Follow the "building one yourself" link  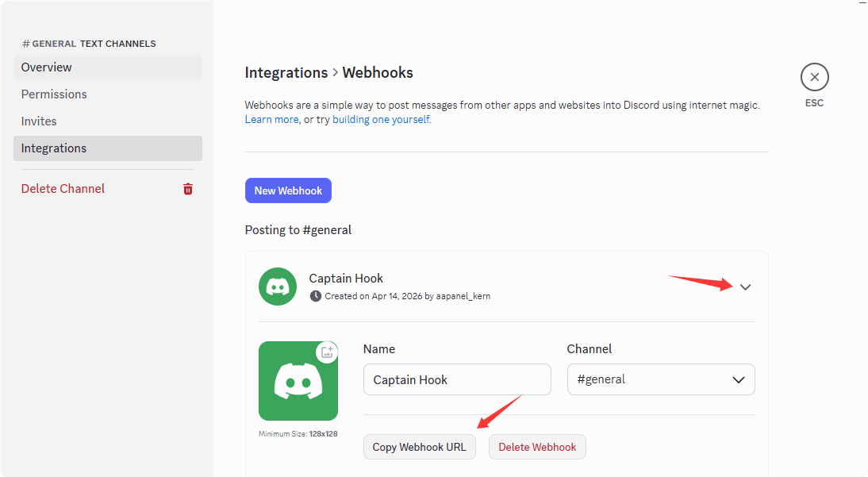point(381,120)
